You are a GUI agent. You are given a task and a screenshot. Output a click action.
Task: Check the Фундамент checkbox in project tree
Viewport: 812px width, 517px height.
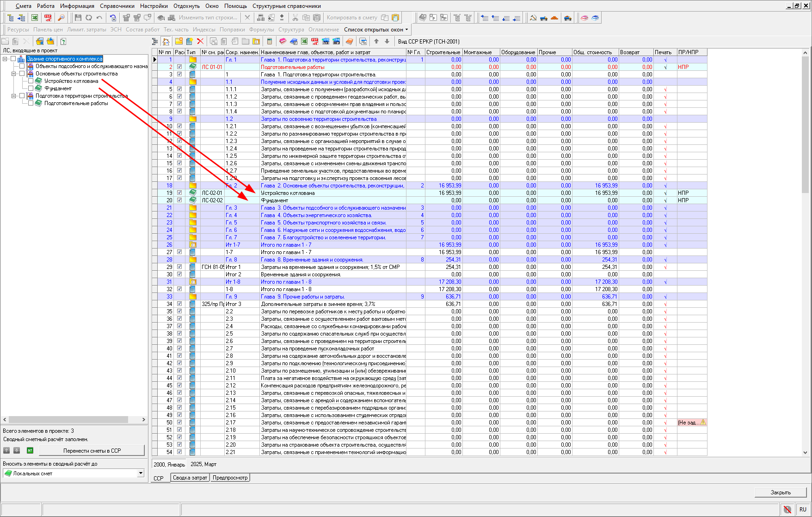coord(31,88)
